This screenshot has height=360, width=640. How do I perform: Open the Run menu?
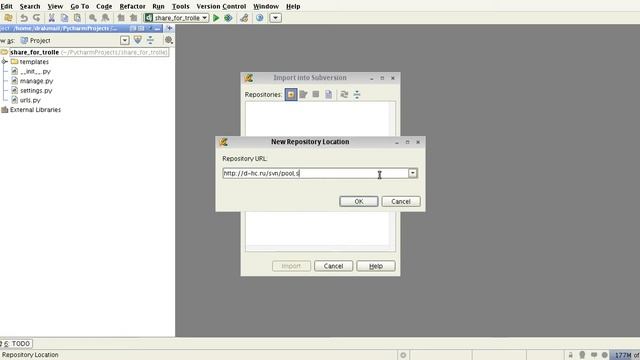coord(158,7)
